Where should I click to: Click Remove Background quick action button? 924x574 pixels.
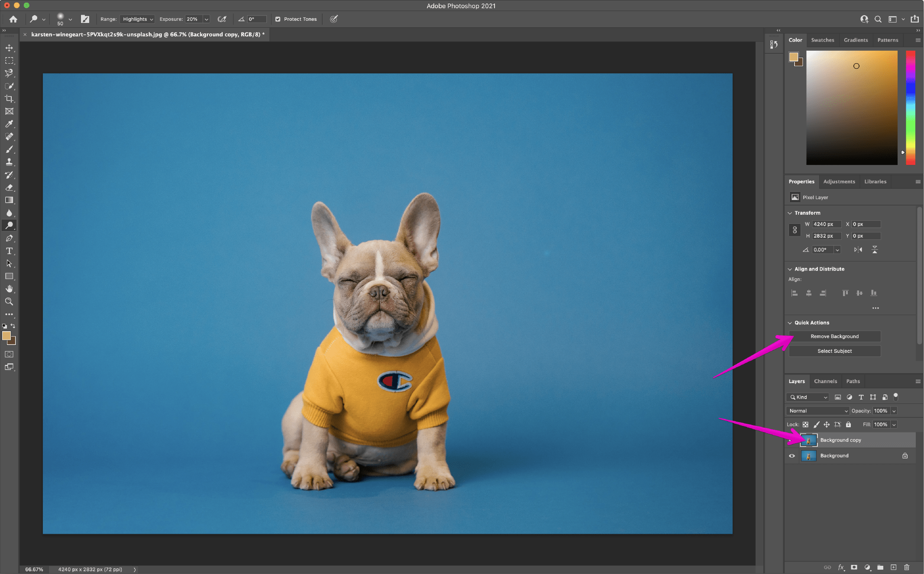coord(835,337)
